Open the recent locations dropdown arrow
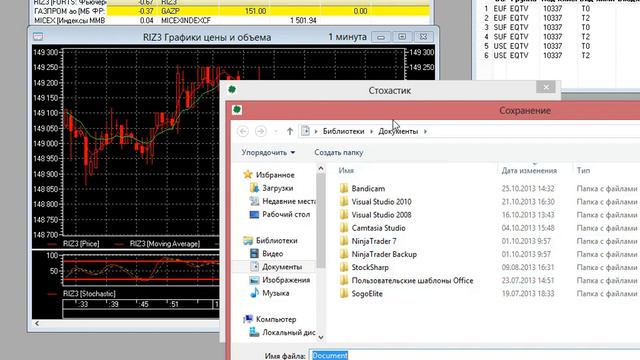 tap(276, 131)
